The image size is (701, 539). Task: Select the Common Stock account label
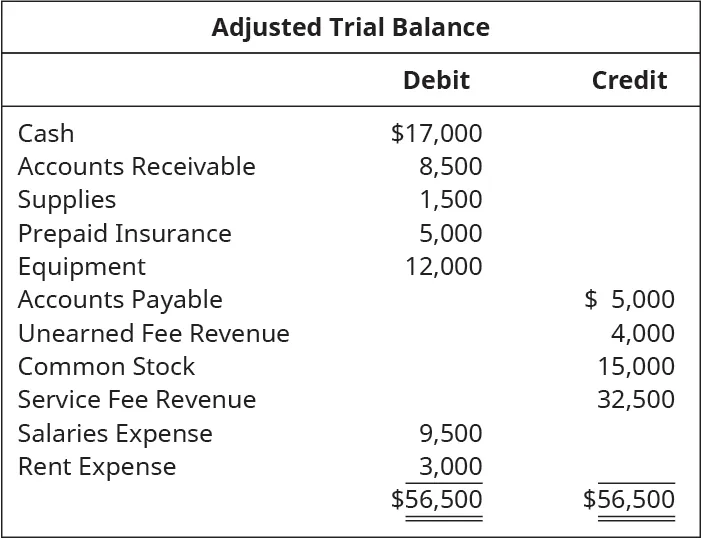point(106,366)
